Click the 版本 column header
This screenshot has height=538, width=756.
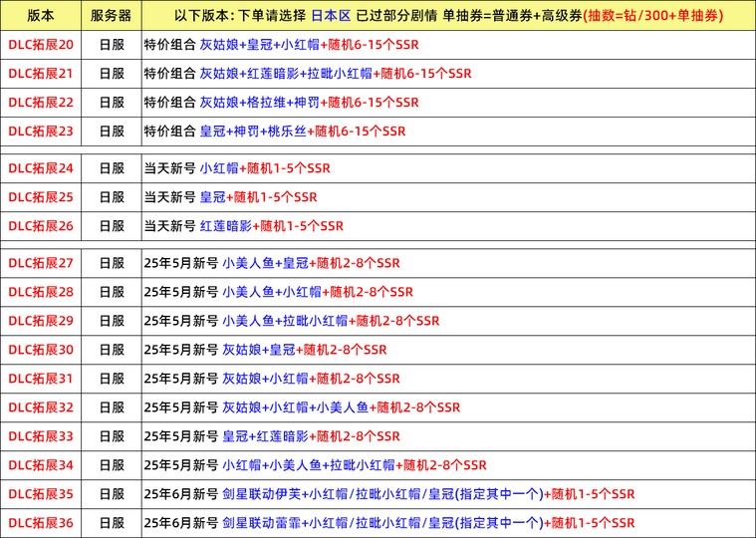coord(41,15)
